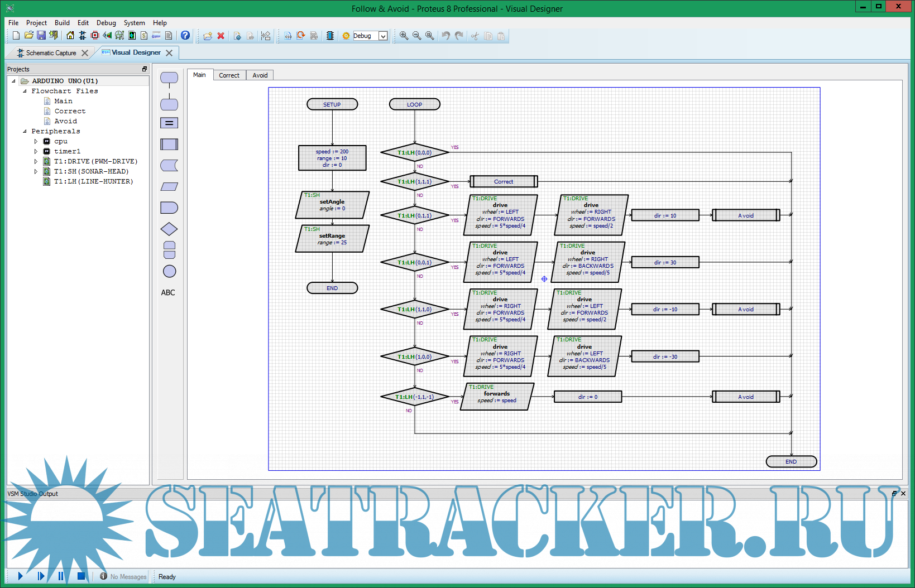This screenshot has height=588, width=915.
Task: Click the Zoom In magnifier icon
Action: tap(404, 36)
